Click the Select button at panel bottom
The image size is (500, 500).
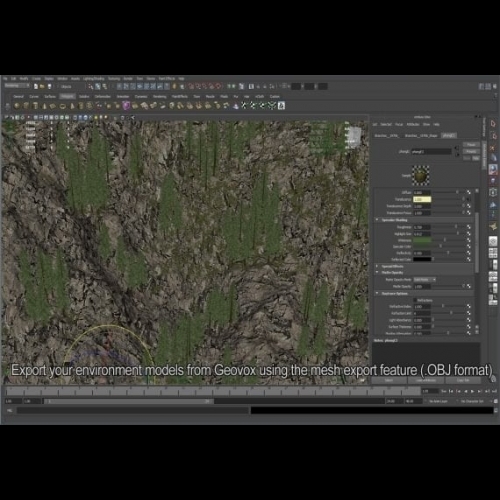[x=389, y=380]
